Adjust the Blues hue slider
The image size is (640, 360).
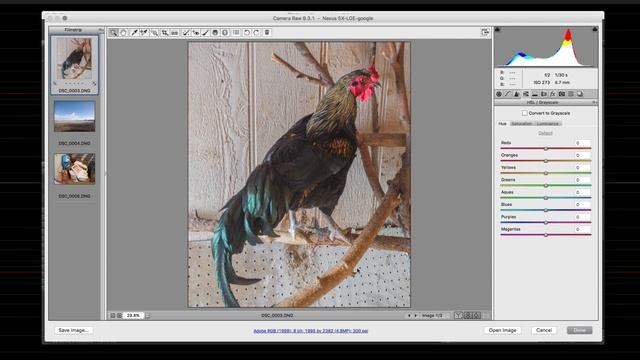pos(546,210)
